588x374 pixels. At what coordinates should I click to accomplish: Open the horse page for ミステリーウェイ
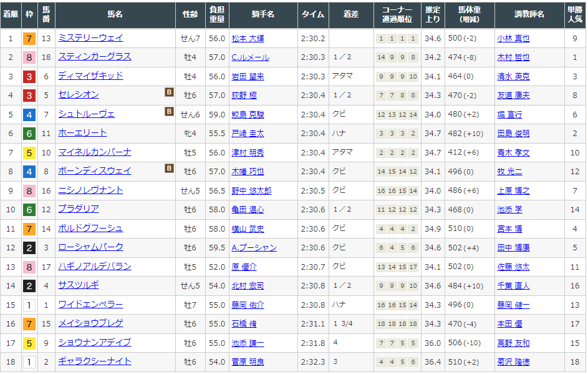click(x=90, y=38)
